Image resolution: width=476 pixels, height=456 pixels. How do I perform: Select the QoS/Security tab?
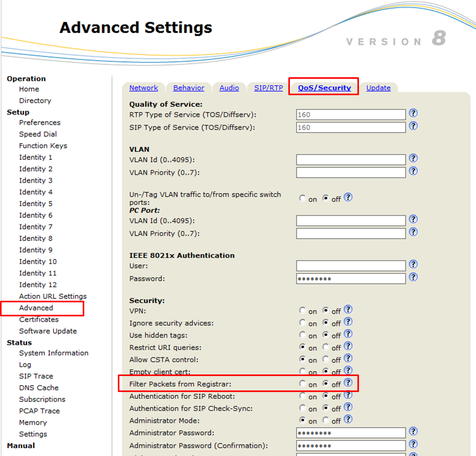coord(324,88)
